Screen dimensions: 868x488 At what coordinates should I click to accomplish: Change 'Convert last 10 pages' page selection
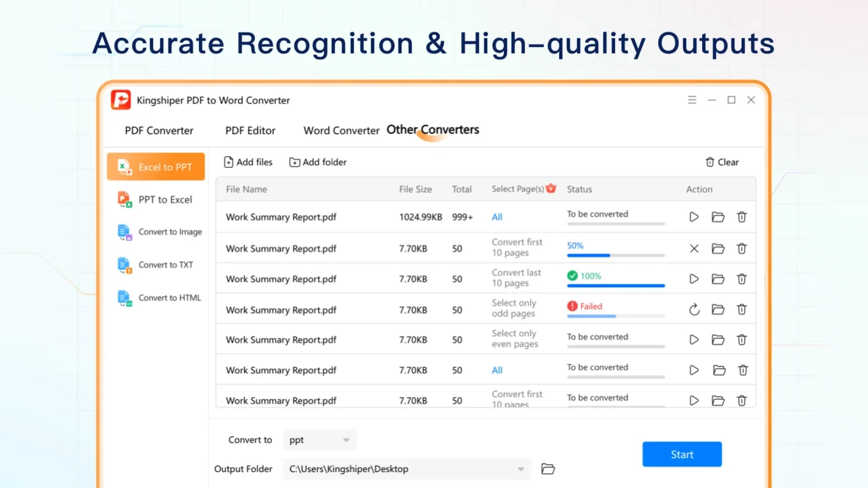pos(517,278)
